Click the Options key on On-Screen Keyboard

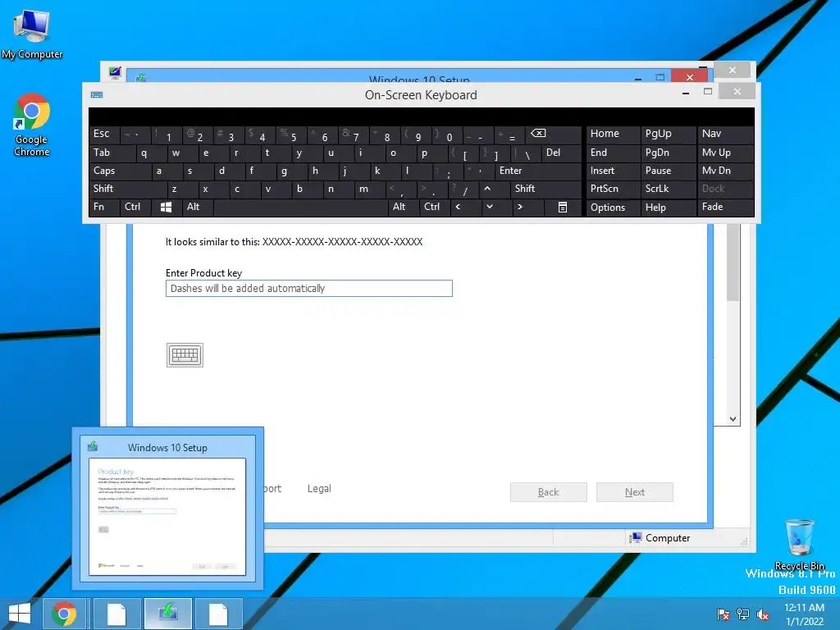coord(613,208)
